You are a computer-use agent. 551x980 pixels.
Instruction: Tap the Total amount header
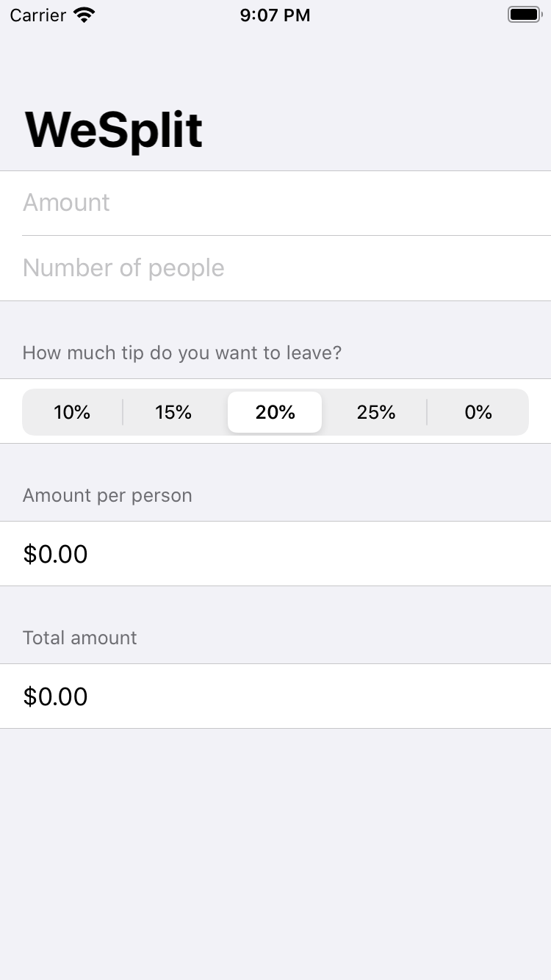point(80,638)
